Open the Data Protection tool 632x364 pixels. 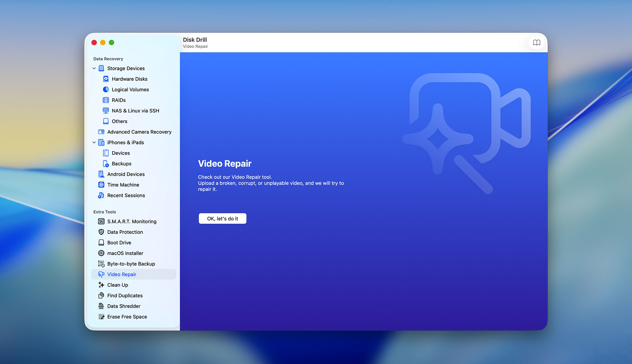(x=124, y=232)
